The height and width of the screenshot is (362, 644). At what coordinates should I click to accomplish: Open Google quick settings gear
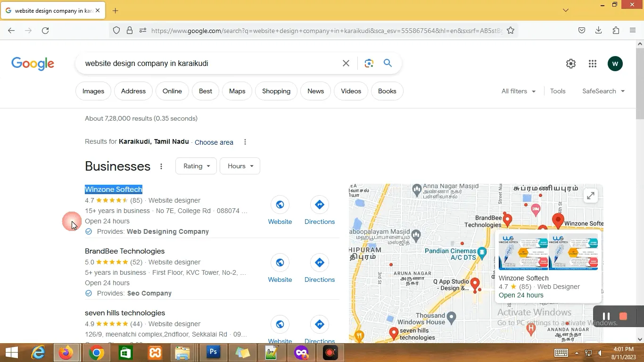coord(571,64)
